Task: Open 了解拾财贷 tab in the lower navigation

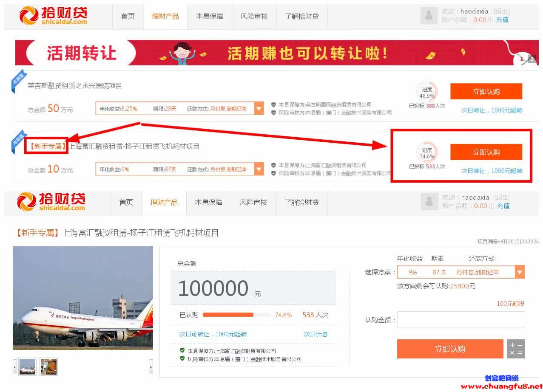Action: tap(301, 202)
